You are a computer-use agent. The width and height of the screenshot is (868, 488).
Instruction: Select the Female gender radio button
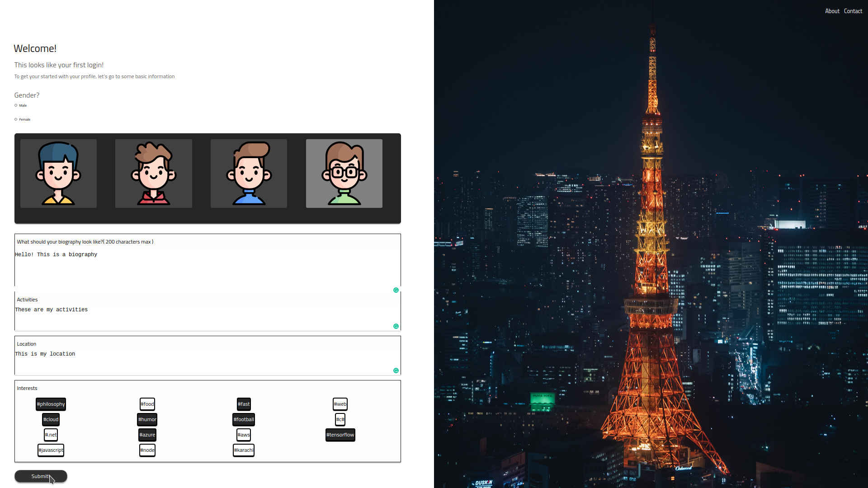[16, 120]
